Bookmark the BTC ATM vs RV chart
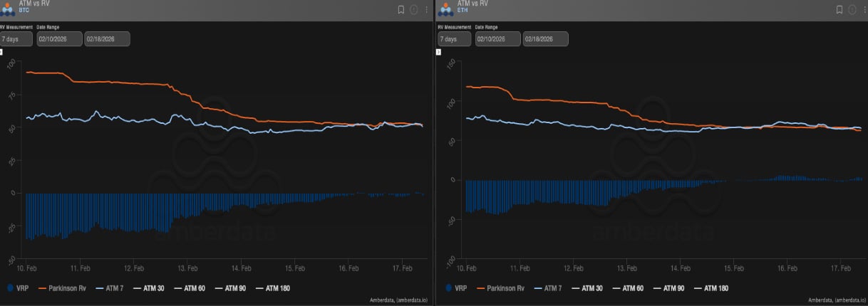Screen dimensions: 868x306 pyautogui.click(x=401, y=10)
